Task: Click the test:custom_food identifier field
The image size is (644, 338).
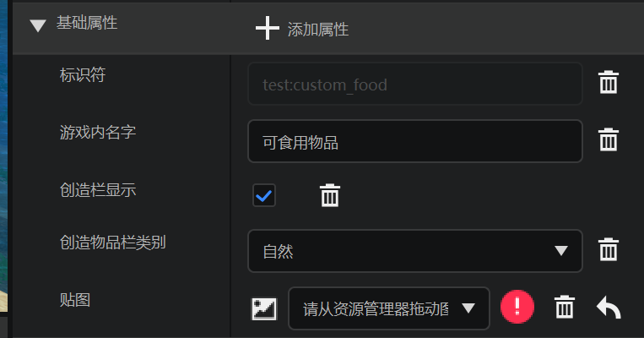Action: tap(415, 84)
